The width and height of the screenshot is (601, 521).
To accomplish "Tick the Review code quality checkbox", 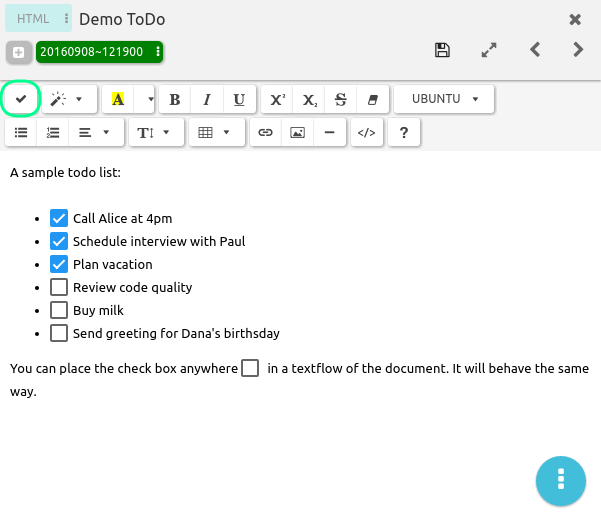I will coord(59,287).
